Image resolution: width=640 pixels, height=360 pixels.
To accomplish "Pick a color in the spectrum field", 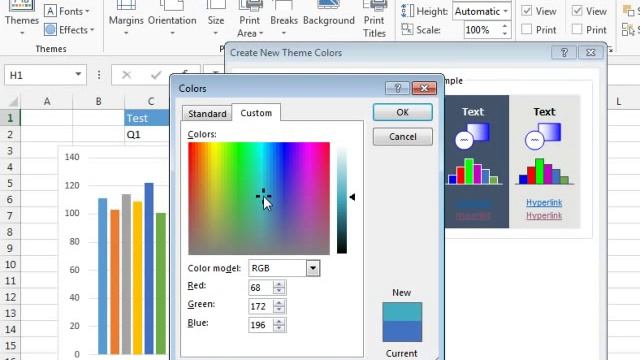I will tap(259, 198).
